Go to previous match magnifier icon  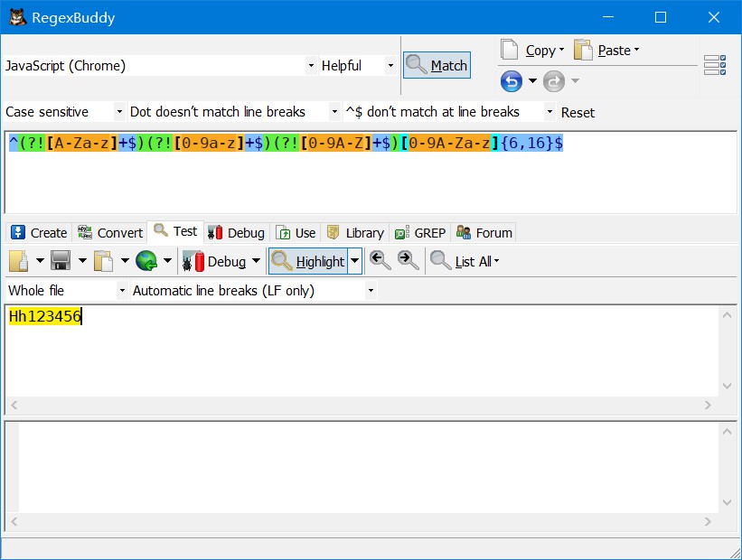(380, 261)
